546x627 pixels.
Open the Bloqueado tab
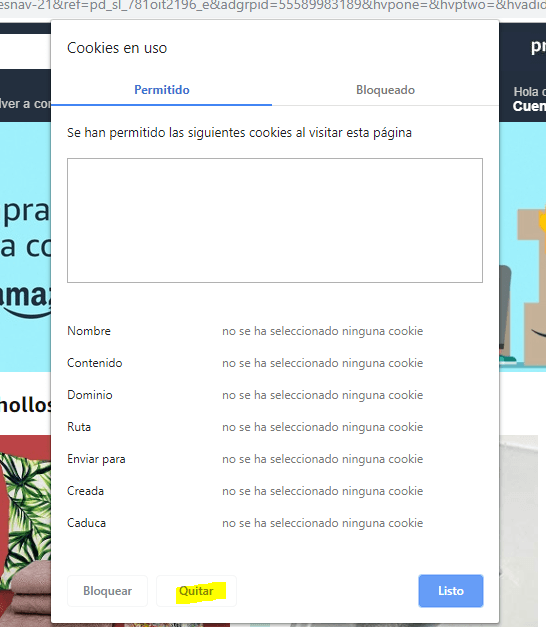(x=385, y=90)
